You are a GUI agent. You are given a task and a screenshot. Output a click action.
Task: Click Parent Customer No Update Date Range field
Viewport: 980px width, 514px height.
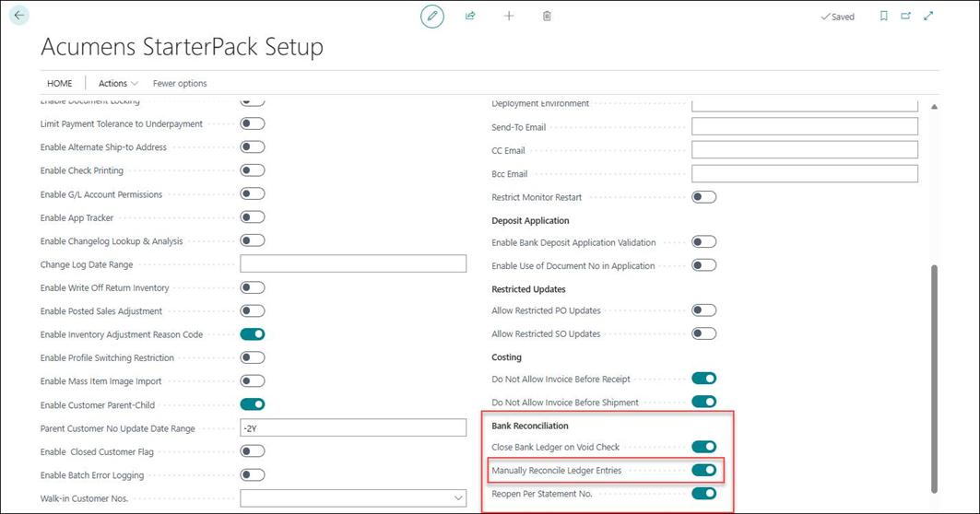click(353, 427)
